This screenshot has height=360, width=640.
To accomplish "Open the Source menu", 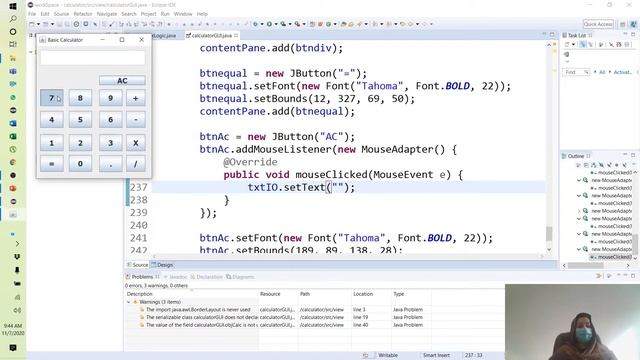I will coord(61,14).
